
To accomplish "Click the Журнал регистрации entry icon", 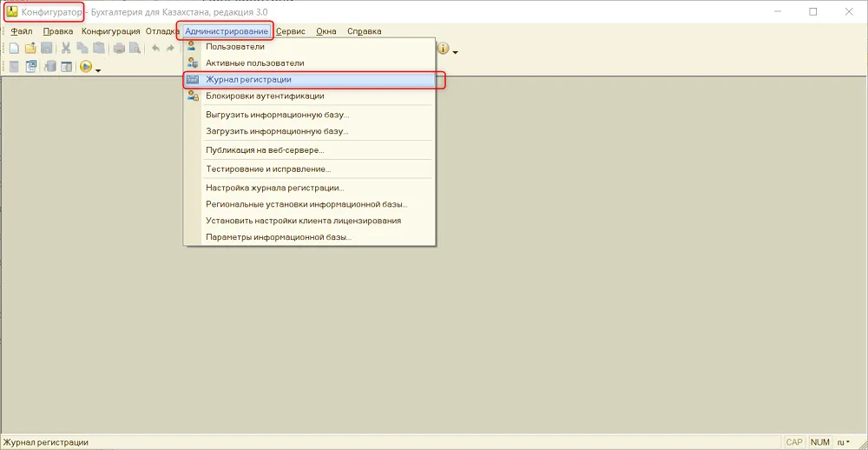I will point(193,80).
